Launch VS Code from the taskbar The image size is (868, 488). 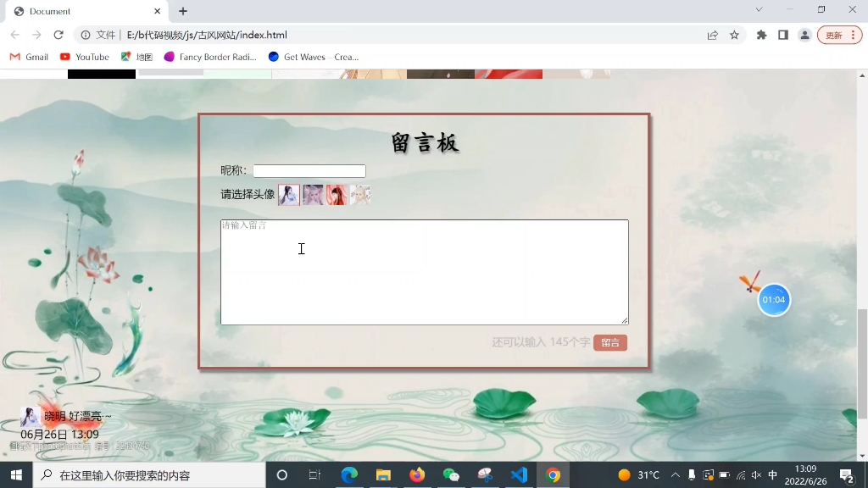[520, 475]
